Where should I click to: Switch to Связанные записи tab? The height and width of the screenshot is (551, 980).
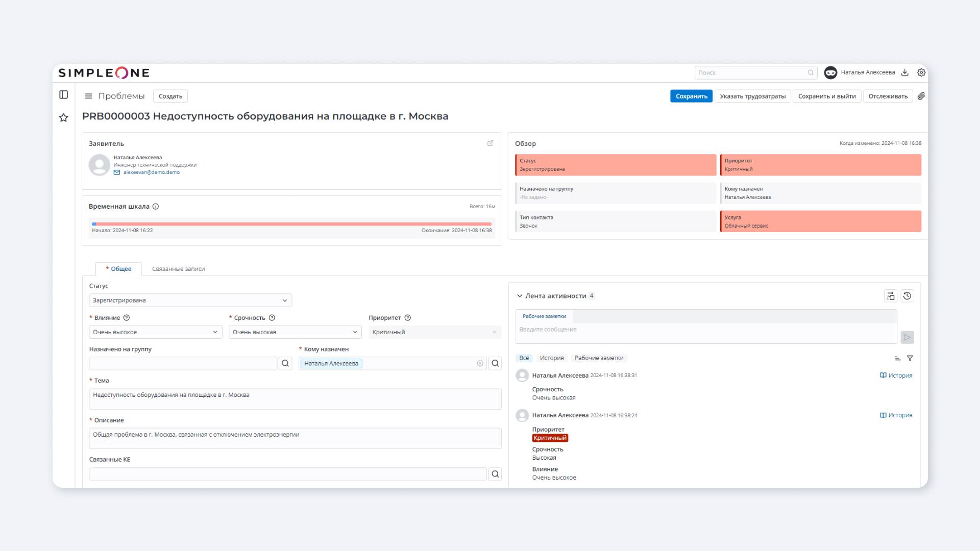pos(177,268)
